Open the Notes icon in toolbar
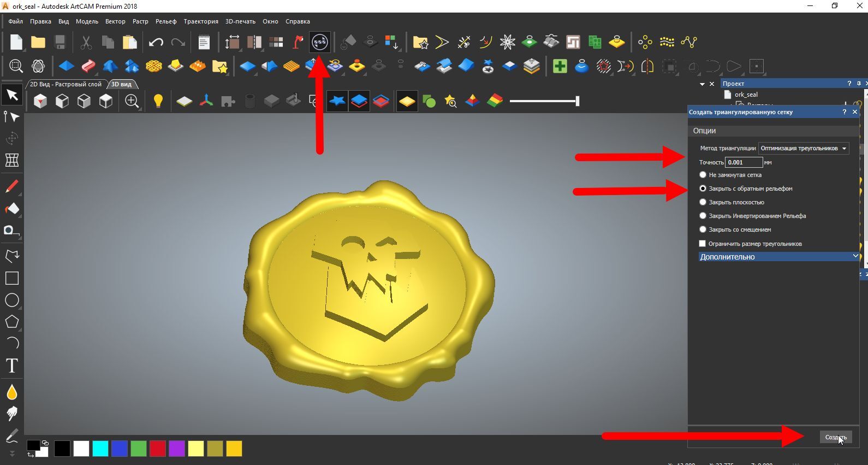The image size is (868, 465). 204,42
